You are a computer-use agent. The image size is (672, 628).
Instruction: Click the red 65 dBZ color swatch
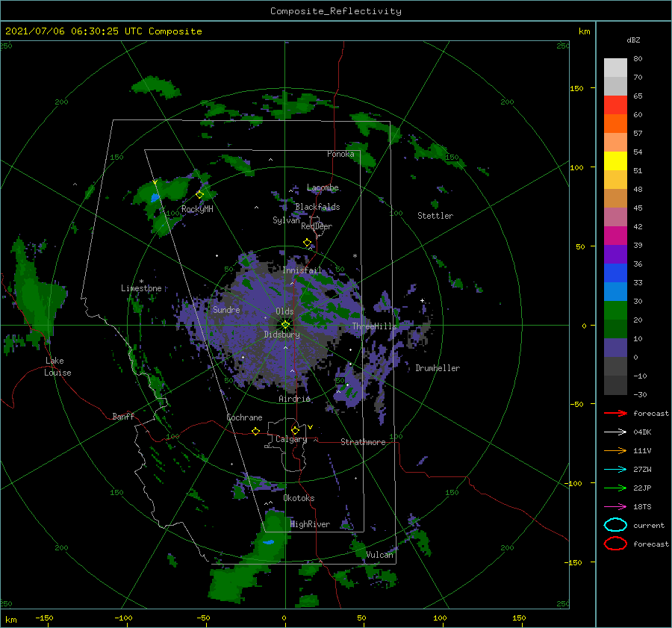615,105
